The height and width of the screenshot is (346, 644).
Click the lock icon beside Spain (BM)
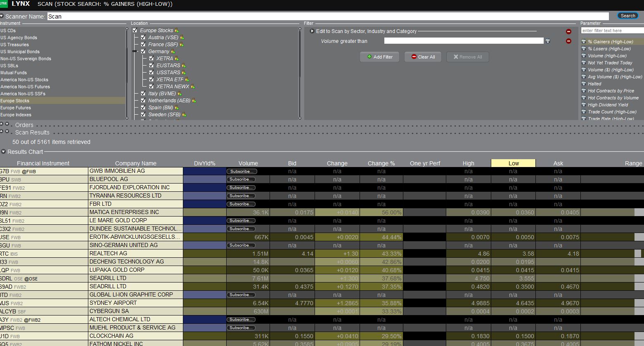click(177, 107)
